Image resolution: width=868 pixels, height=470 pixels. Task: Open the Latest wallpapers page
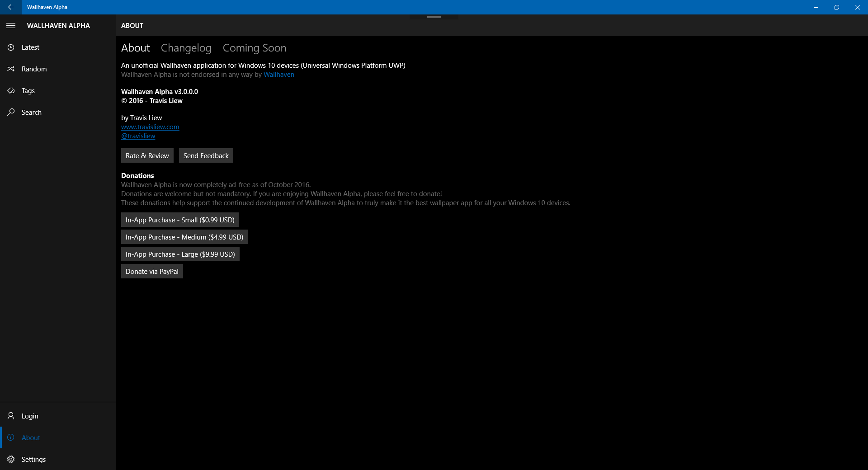click(58, 47)
